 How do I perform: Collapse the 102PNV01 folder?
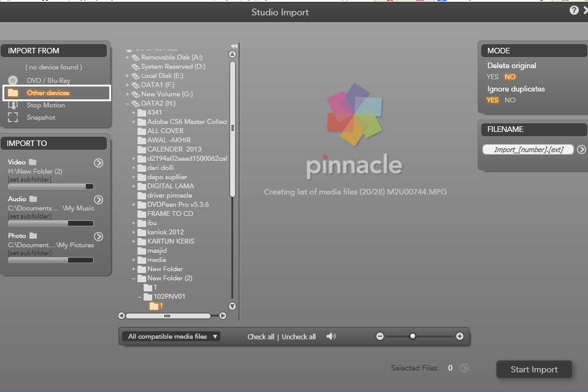pyautogui.click(x=139, y=297)
